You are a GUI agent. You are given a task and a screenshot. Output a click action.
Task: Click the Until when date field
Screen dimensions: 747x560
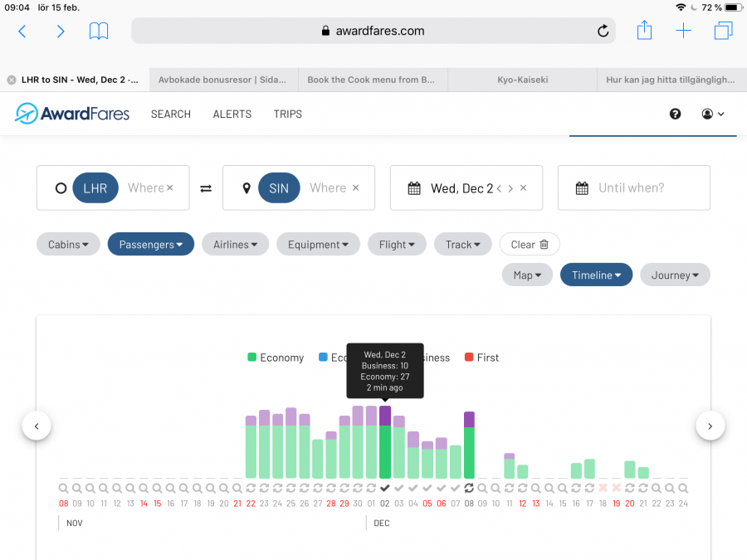pos(633,188)
